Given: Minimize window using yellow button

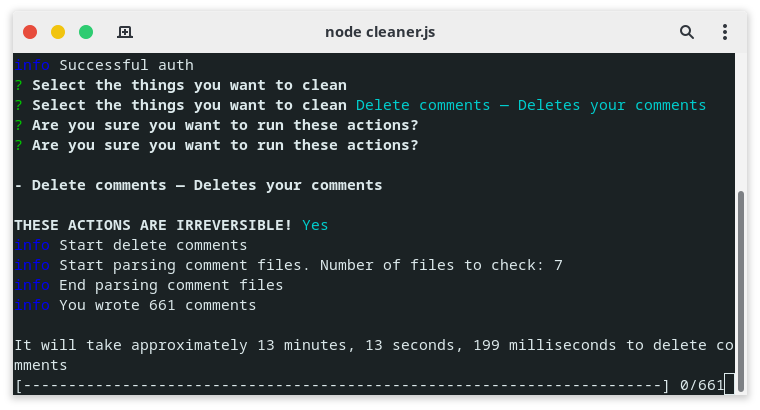Looking at the screenshot, I should [x=58, y=32].
